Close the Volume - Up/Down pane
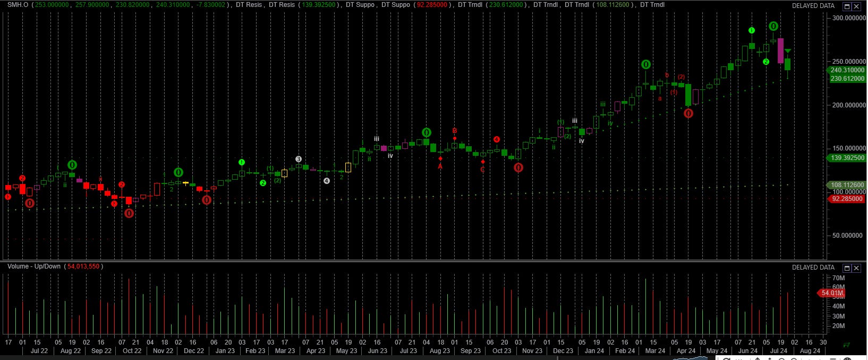The image size is (868, 360). pos(856,268)
